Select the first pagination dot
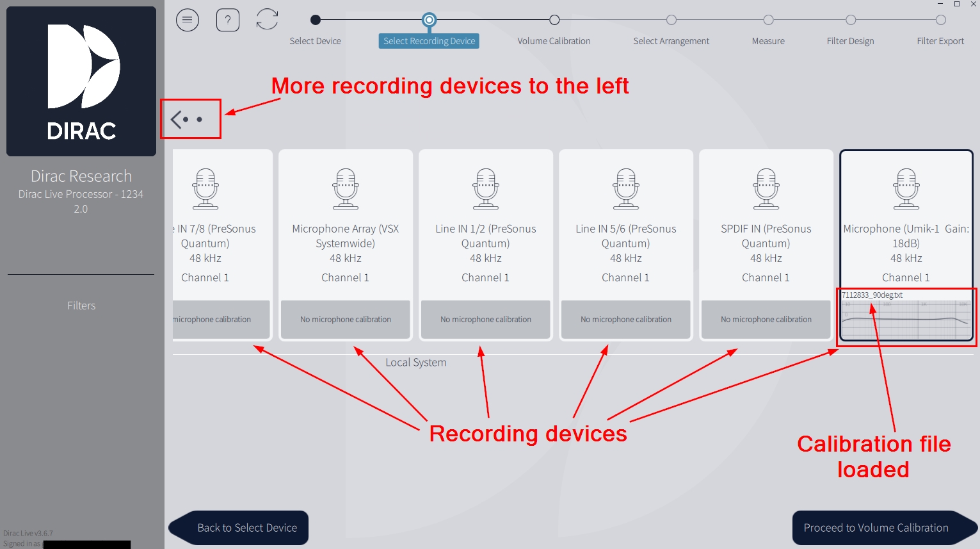Image resolution: width=980 pixels, height=549 pixels. coord(186,119)
